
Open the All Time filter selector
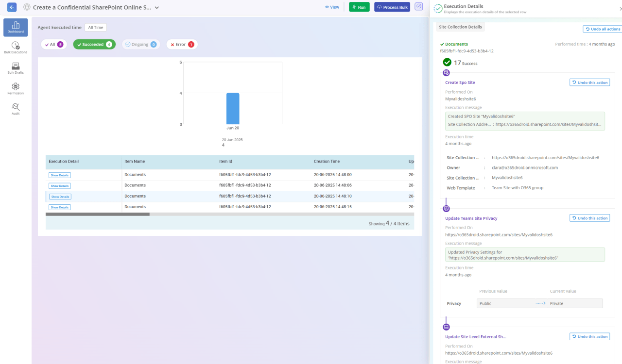point(95,27)
